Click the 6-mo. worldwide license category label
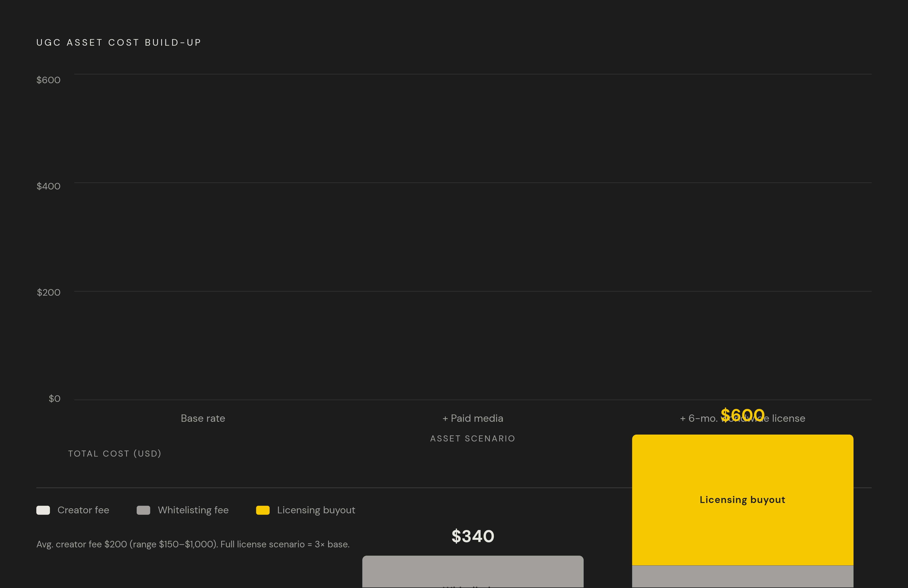Screen dimensions: 908x588 (743, 418)
